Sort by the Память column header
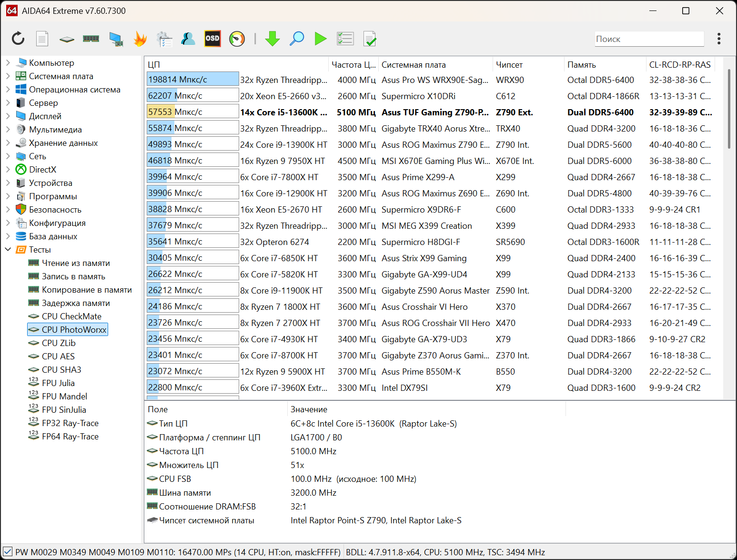Image resolution: width=737 pixels, height=560 pixels. (x=605, y=64)
